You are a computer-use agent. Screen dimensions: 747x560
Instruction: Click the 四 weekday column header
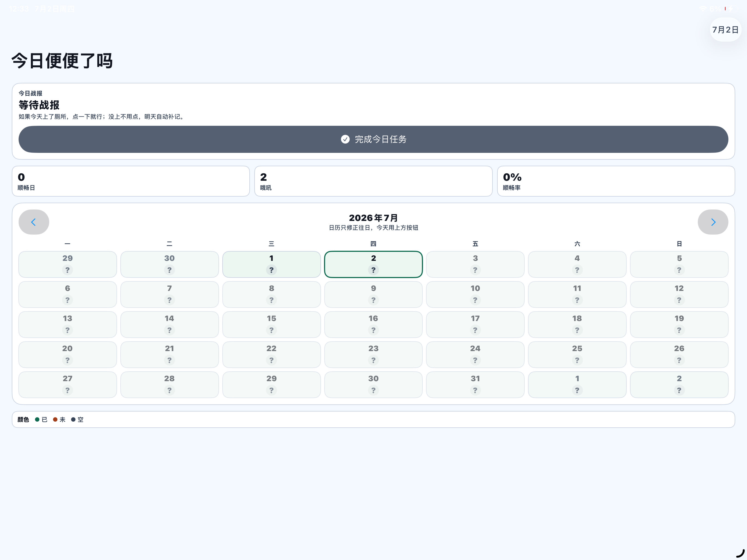click(373, 244)
